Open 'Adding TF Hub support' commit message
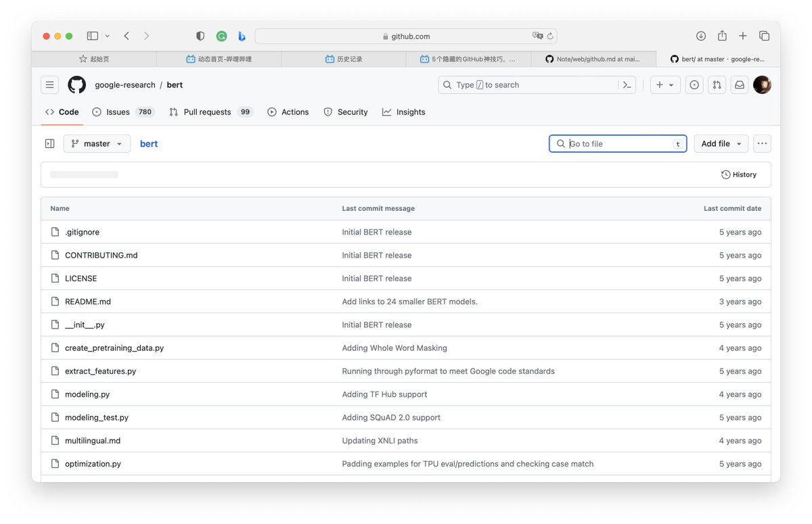The width and height of the screenshot is (812, 524). (x=385, y=394)
